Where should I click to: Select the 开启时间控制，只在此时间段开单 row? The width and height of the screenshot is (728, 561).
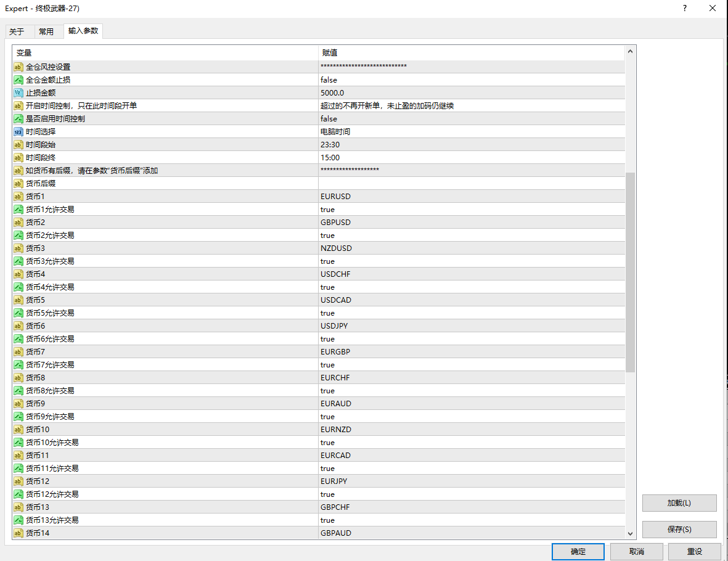(x=319, y=106)
